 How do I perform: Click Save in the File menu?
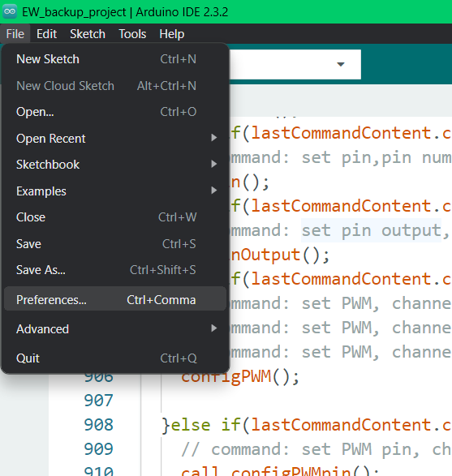coord(114,244)
